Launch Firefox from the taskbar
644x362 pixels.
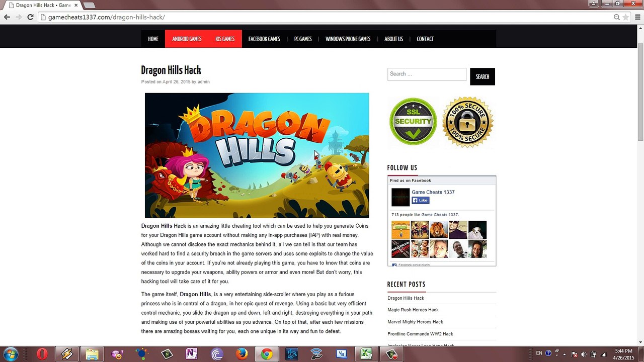[x=242, y=354]
